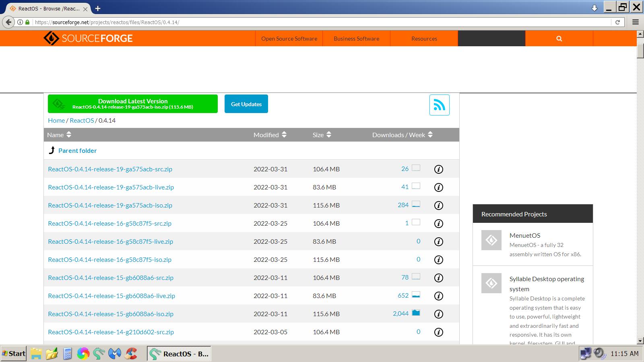The image size is (644, 362).
Task: Open the Resources menu
Action: (424, 39)
